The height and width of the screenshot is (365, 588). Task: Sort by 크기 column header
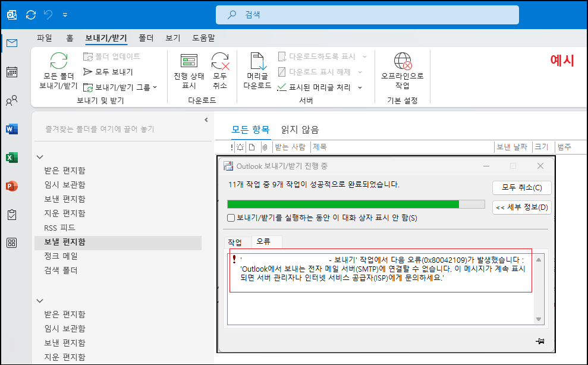[542, 147]
